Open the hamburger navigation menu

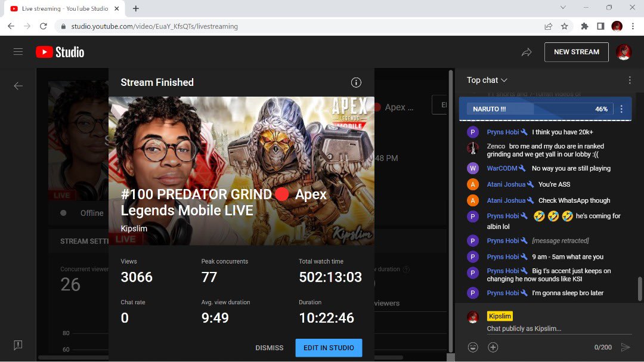[x=18, y=52]
